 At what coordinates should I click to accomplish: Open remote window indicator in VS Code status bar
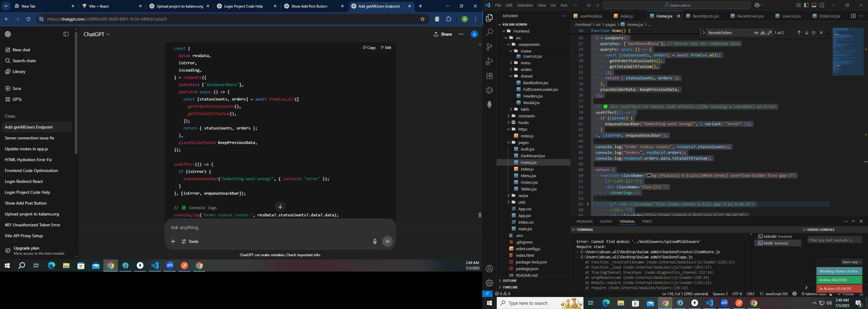(x=487, y=294)
